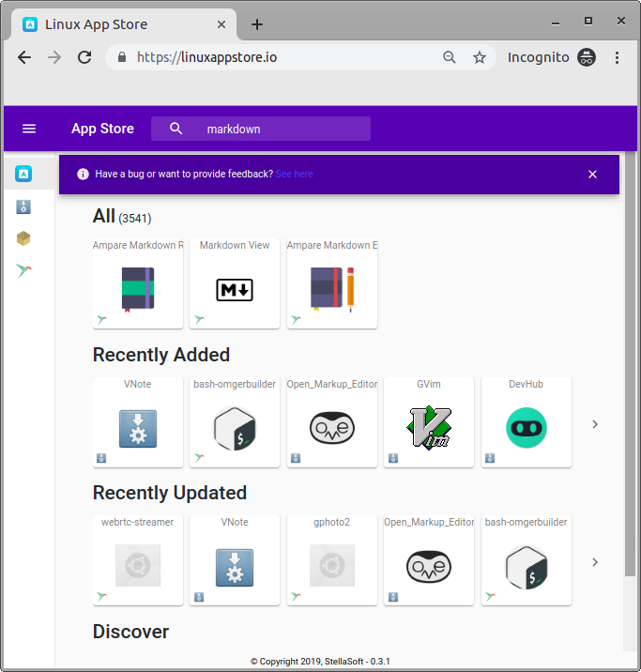Click the GVim card title
641x672 pixels.
pyautogui.click(x=429, y=384)
